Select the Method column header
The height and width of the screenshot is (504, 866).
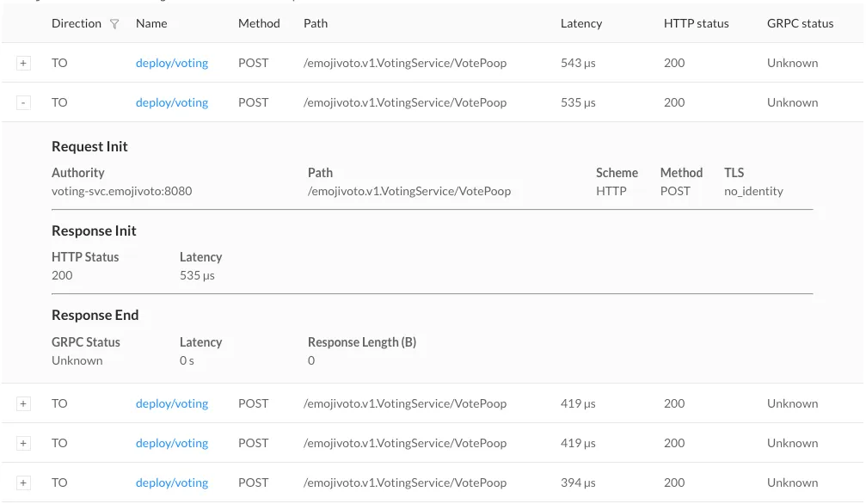(x=259, y=23)
